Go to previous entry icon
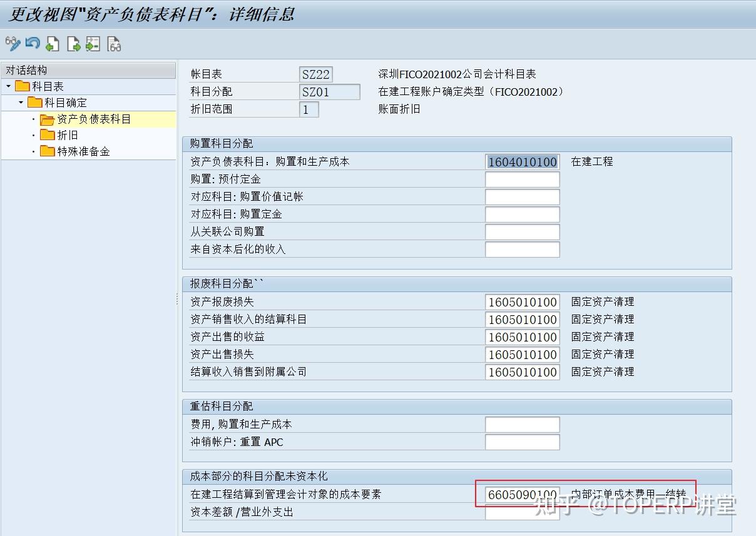The height and width of the screenshot is (536, 756). pos(53,44)
